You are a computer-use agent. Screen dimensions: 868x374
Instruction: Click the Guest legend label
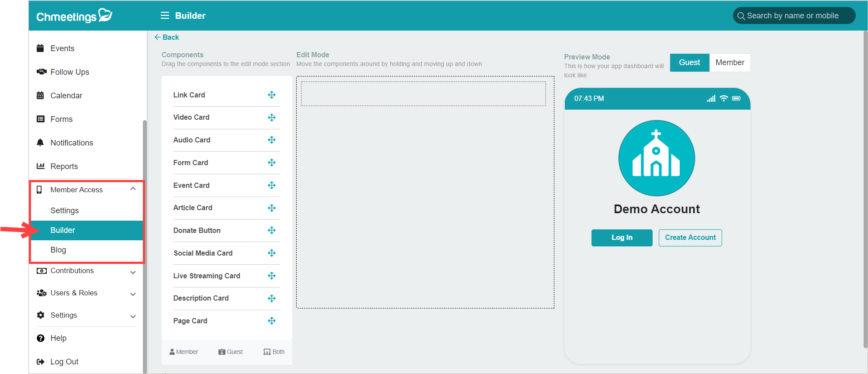coord(231,352)
